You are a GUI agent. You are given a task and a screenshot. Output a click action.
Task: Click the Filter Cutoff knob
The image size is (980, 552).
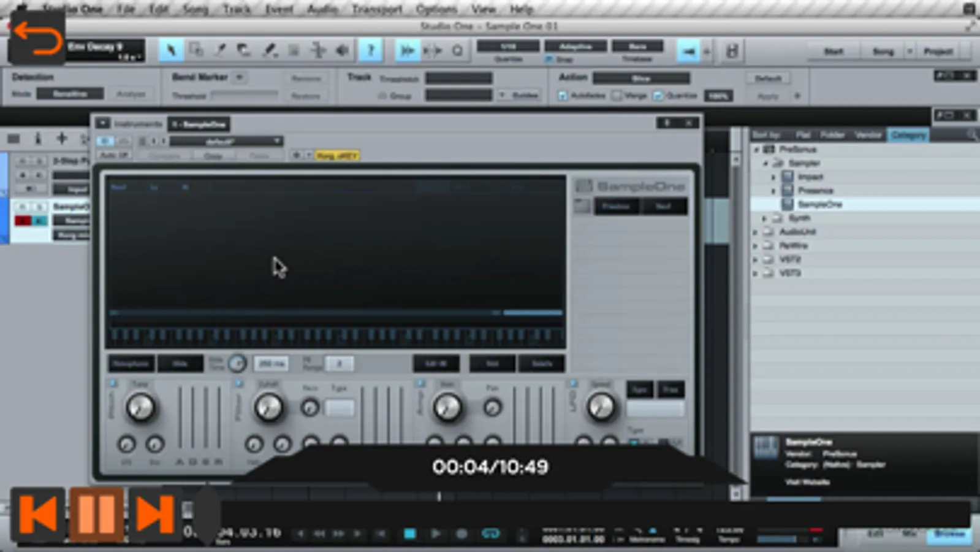coord(268,407)
